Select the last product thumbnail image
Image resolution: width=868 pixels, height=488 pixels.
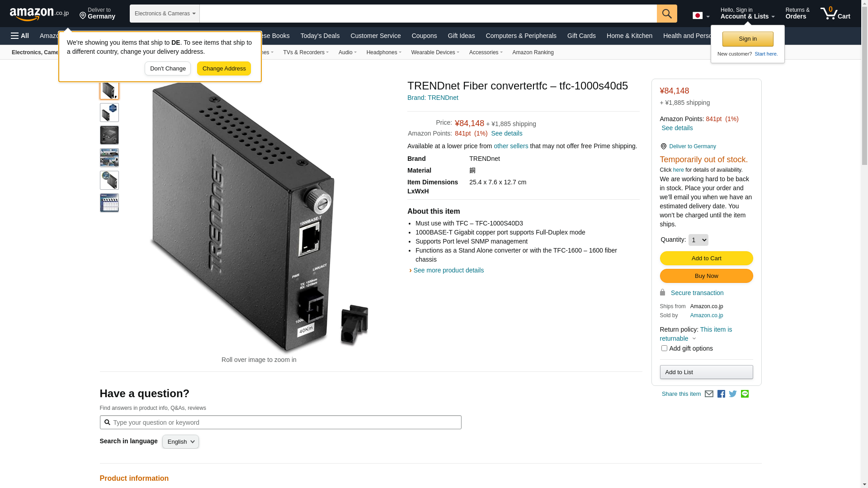point(109,203)
